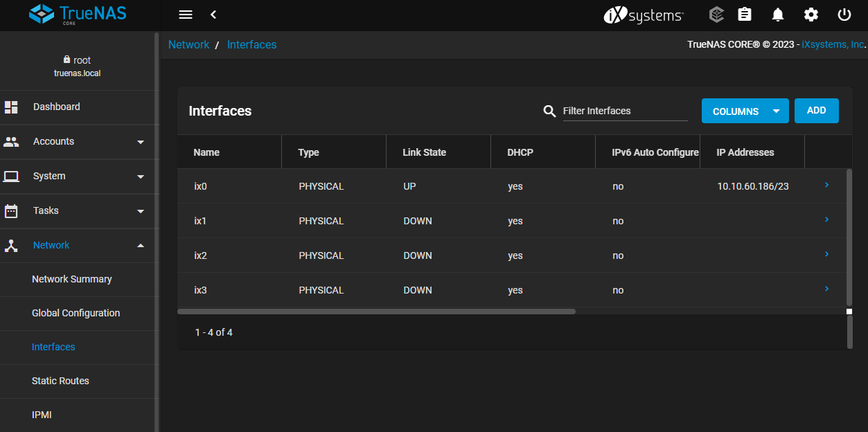868x432 pixels.
Task: Expand the ix2 row details
Action: 827,254
